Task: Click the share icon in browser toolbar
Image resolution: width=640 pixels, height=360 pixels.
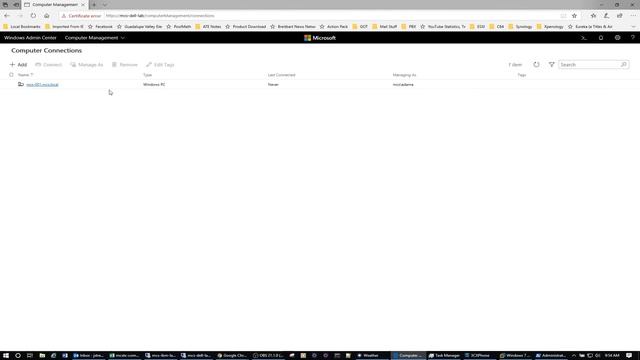Action: [620, 16]
